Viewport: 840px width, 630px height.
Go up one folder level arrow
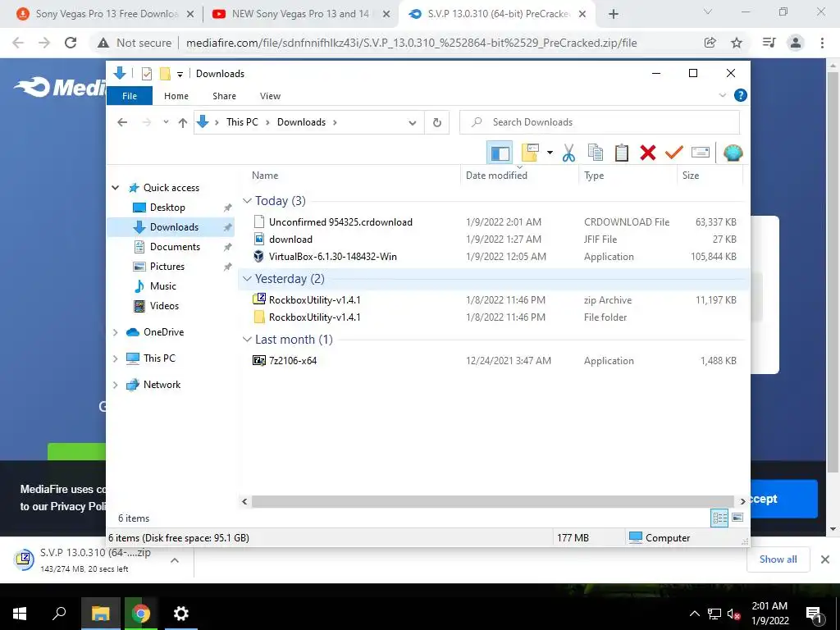coord(183,123)
